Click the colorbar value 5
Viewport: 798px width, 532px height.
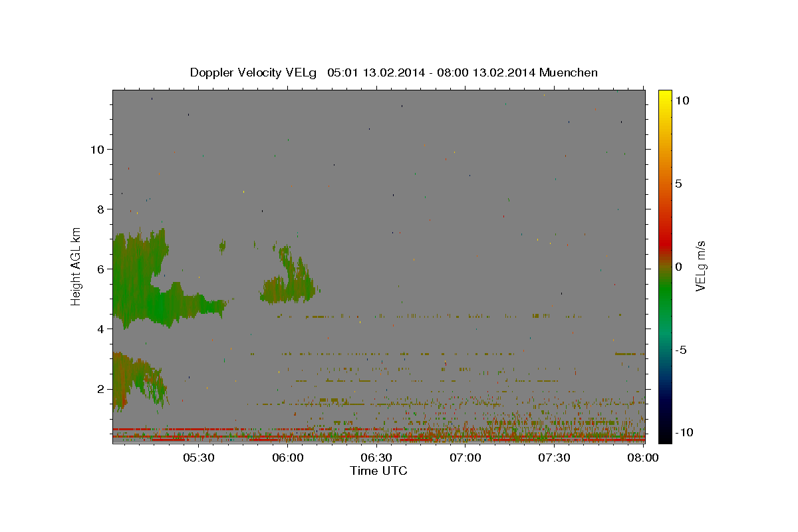(x=678, y=184)
